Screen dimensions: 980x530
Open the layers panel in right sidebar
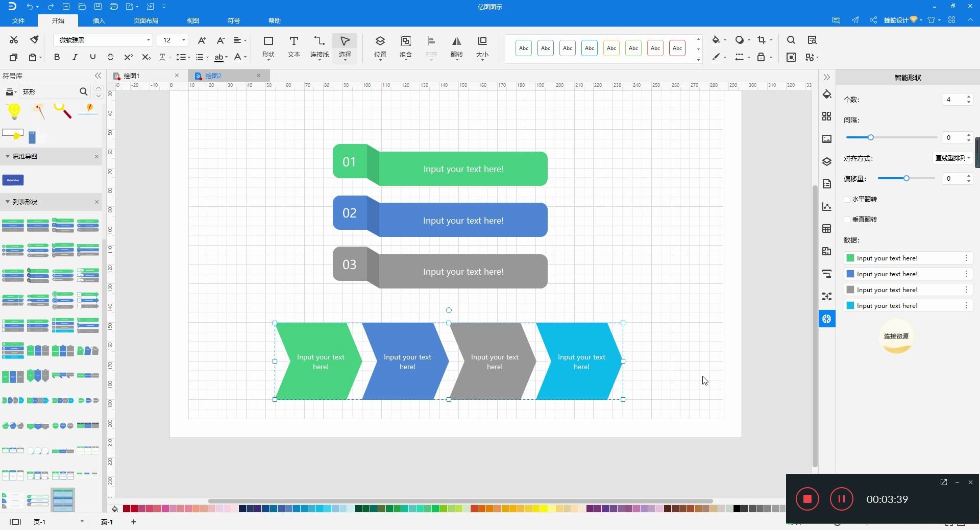[x=827, y=161]
